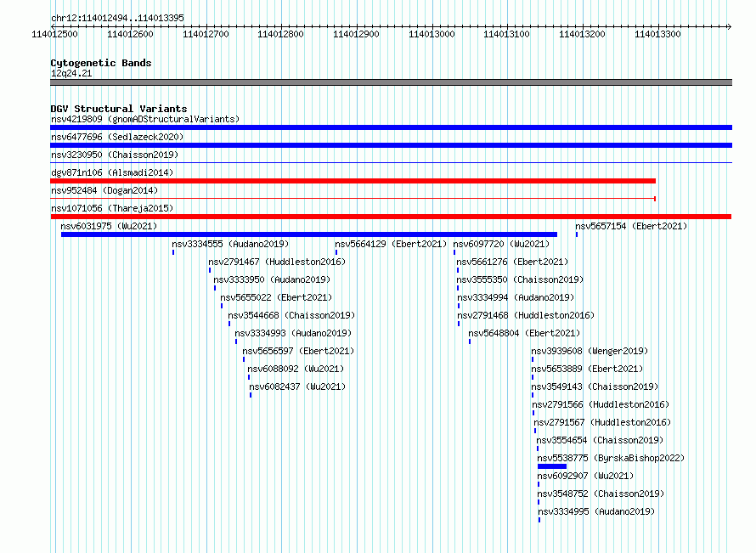Select the nsv6477696 (Sedlazeck2020) label
This screenshot has height=553, width=756.
[x=117, y=137]
